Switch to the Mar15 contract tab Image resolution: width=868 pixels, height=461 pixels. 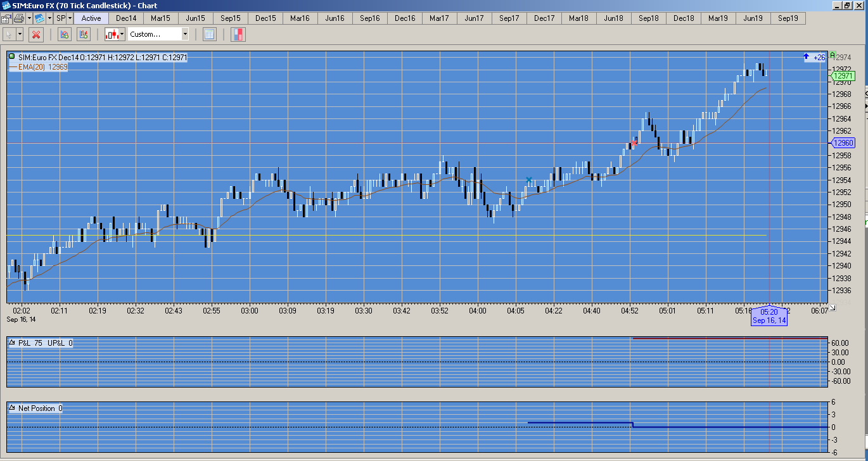[x=161, y=18]
